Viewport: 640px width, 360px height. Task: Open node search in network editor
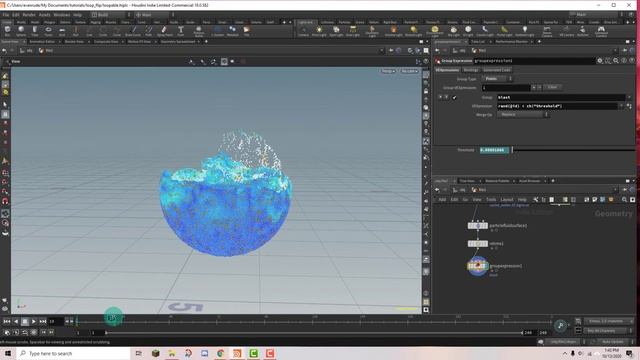coord(624,200)
